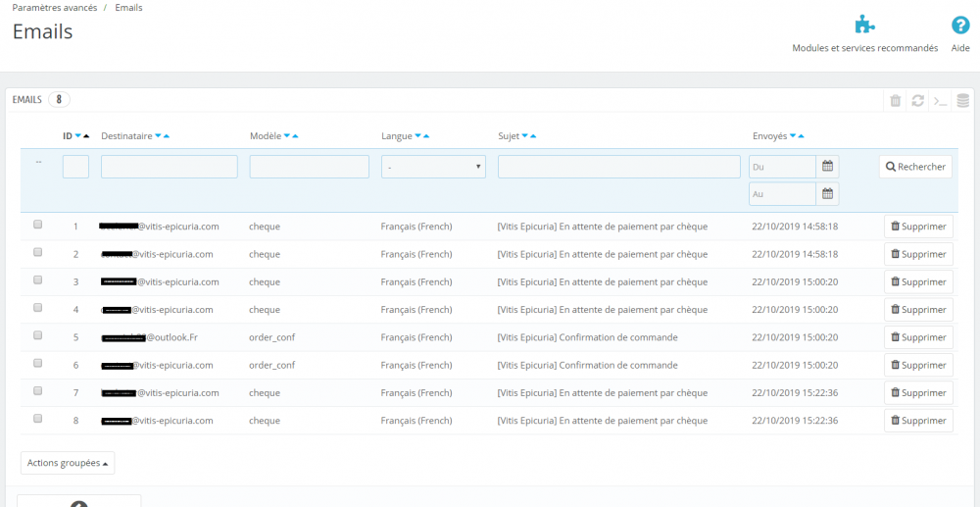The image size is (980, 507).
Task: Click the Du start date field
Action: click(x=782, y=167)
